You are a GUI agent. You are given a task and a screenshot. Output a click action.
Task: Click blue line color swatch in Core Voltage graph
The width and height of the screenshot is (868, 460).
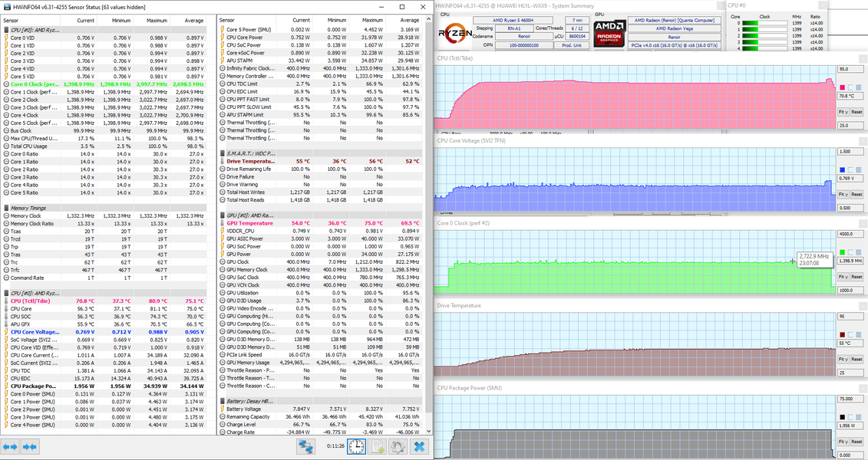pos(843,169)
